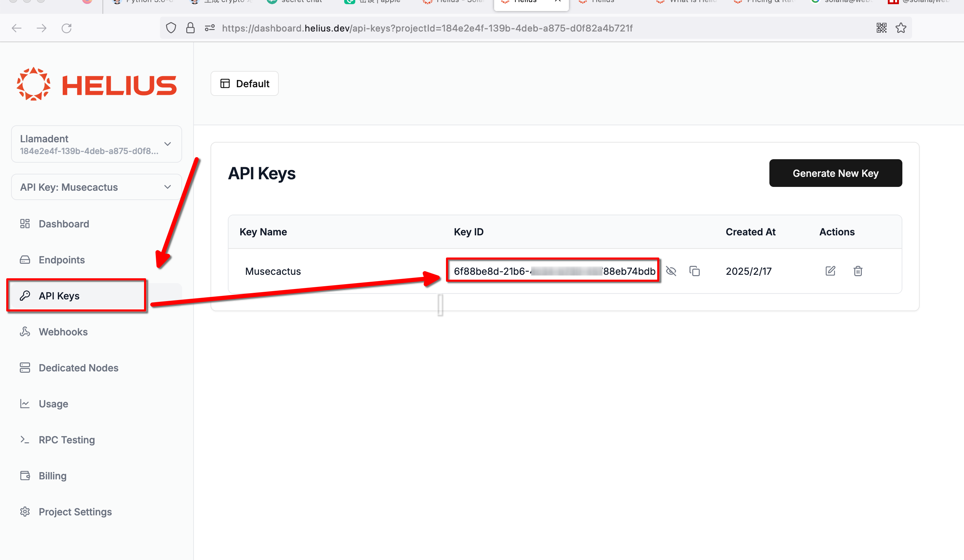The height and width of the screenshot is (560, 964).
Task: Bookmark this page with star icon
Action: point(901,28)
